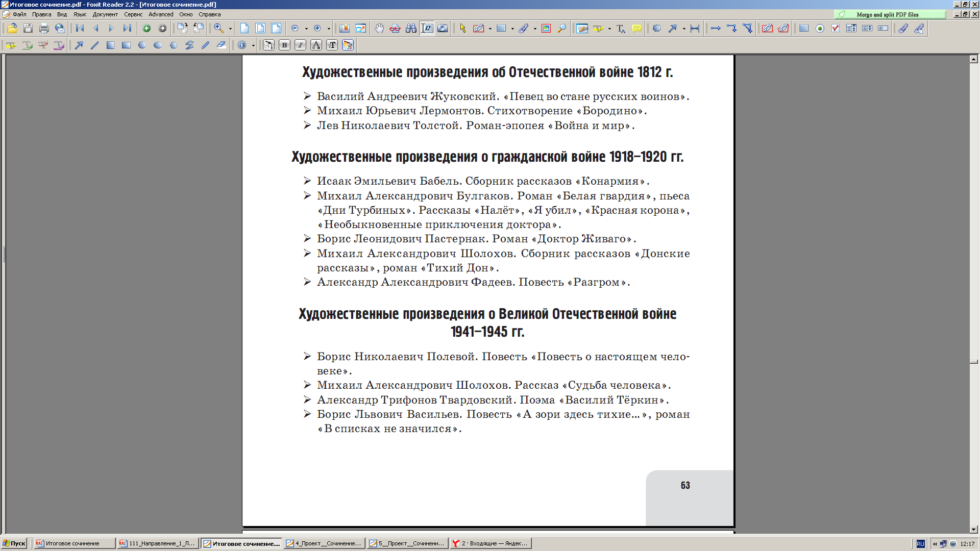Viewport: 980px width, 551px height.
Task: Open the annotation selection tool dropdown arrow
Action: [x=490, y=29]
